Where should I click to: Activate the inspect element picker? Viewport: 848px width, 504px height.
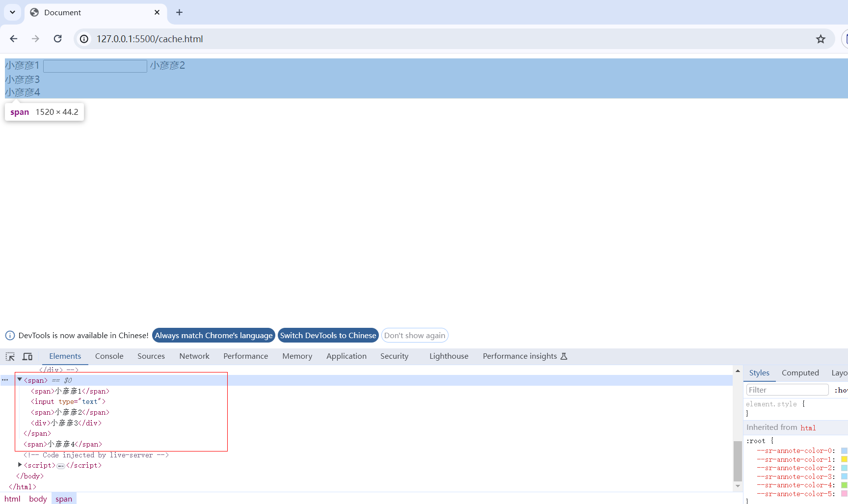10,356
